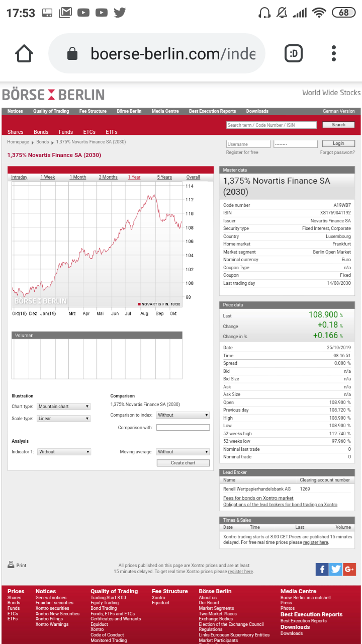Open Homepage breadcrumb link

(18, 142)
